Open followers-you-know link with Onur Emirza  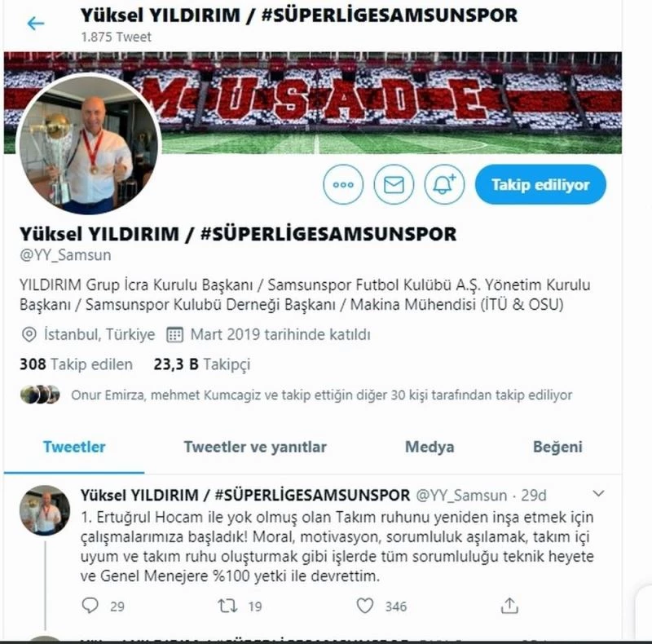[321, 395]
